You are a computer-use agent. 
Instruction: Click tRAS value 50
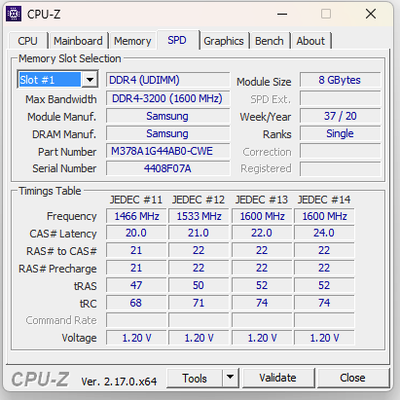pos(199,285)
